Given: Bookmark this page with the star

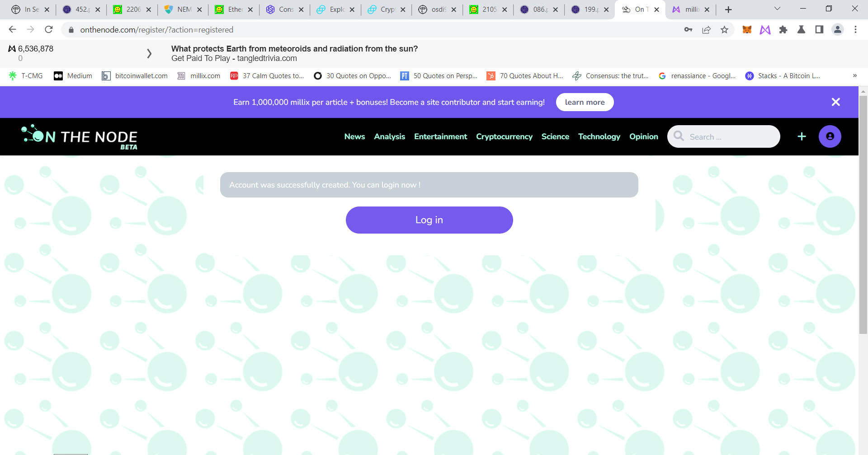Looking at the screenshot, I should coord(724,29).
